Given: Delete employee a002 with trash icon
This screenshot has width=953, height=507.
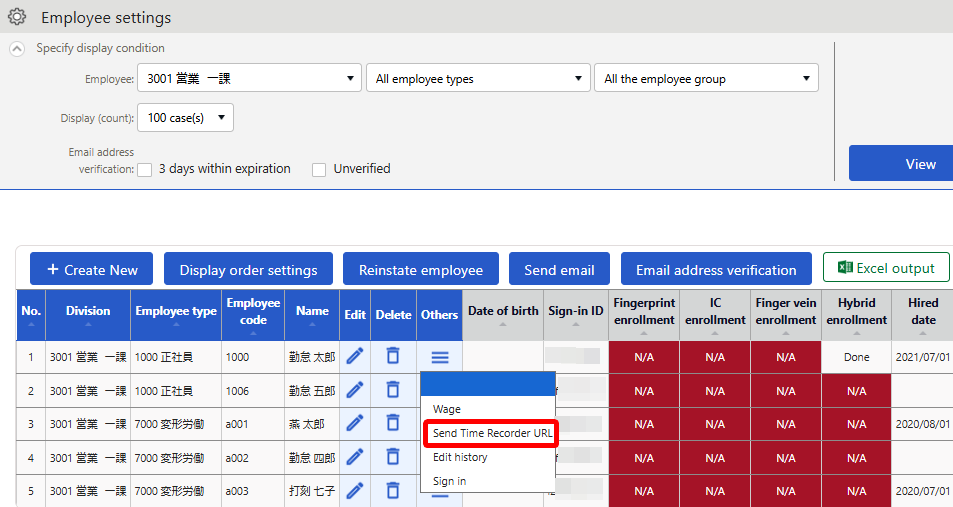Looking at the screenshot, I should [x=393, y=457].
